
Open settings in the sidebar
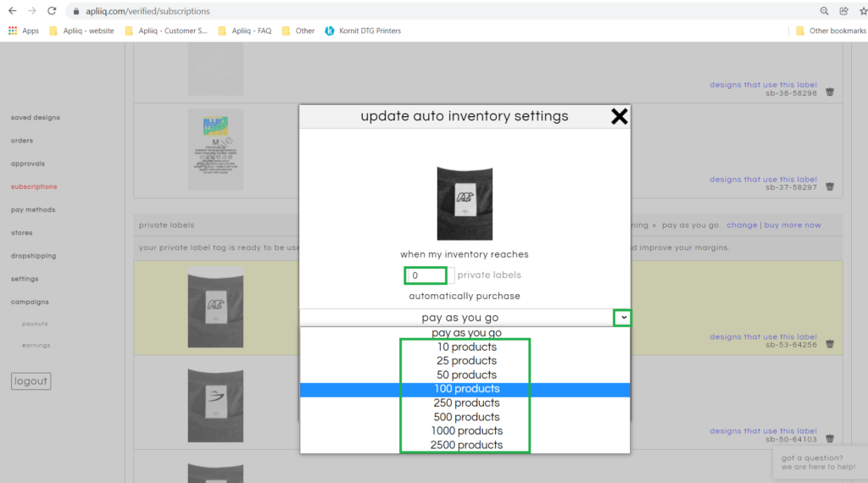25,279
